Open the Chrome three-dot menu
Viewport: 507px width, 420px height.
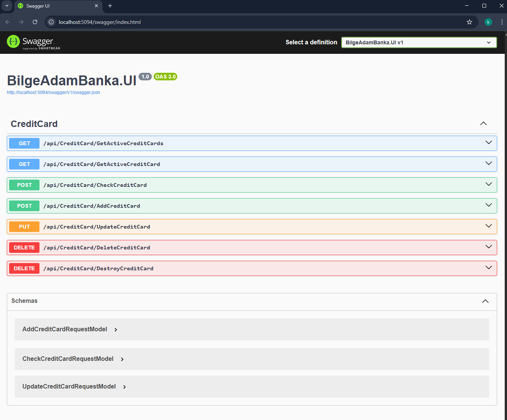click(502, 22)
